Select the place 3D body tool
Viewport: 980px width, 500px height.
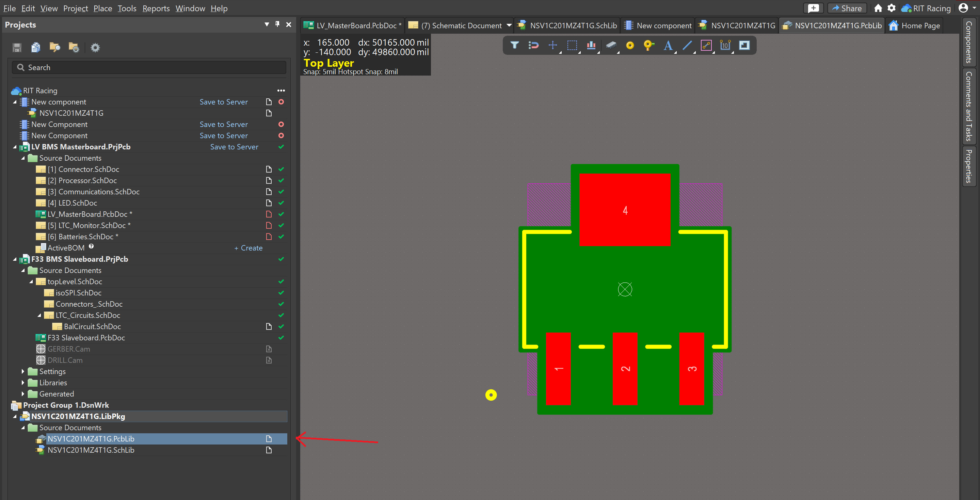611,45
